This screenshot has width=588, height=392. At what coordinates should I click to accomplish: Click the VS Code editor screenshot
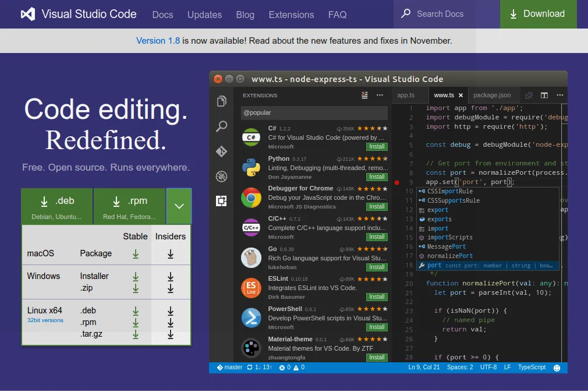tap(388, 221)
